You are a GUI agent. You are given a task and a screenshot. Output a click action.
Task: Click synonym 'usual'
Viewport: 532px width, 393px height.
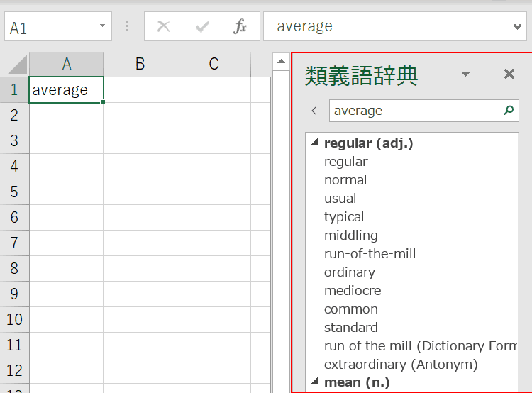click(340, 198)
